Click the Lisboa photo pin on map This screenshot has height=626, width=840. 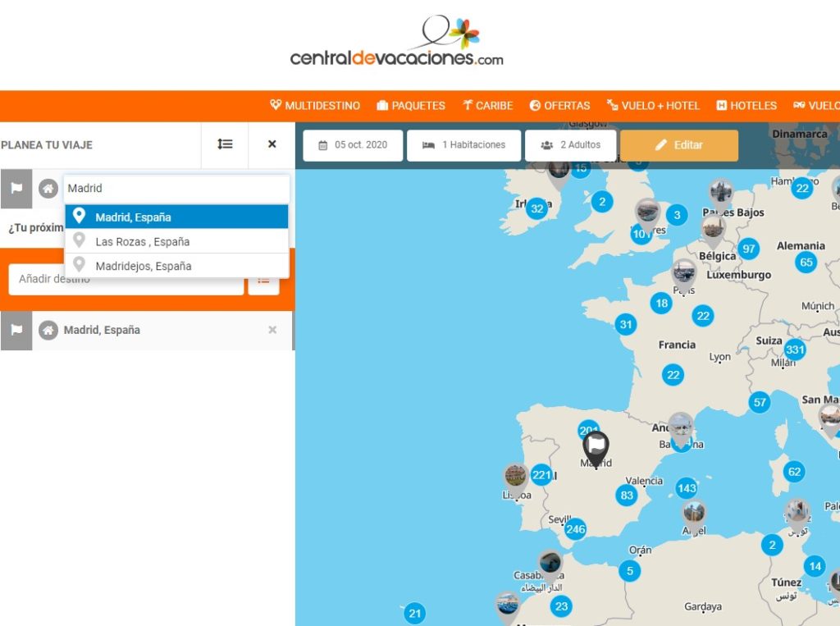pos(516,477)
